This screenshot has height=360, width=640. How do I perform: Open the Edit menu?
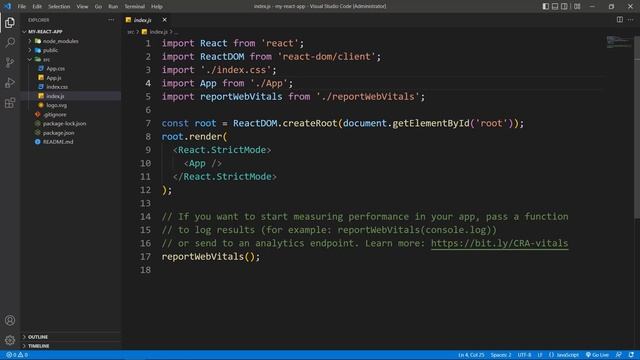click(x=37, y=6)
